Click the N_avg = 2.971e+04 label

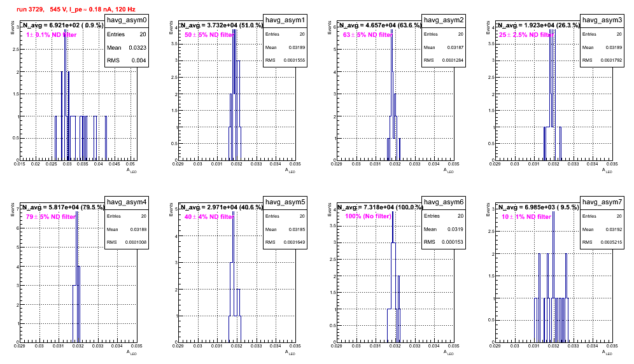[x=222, y=207]
